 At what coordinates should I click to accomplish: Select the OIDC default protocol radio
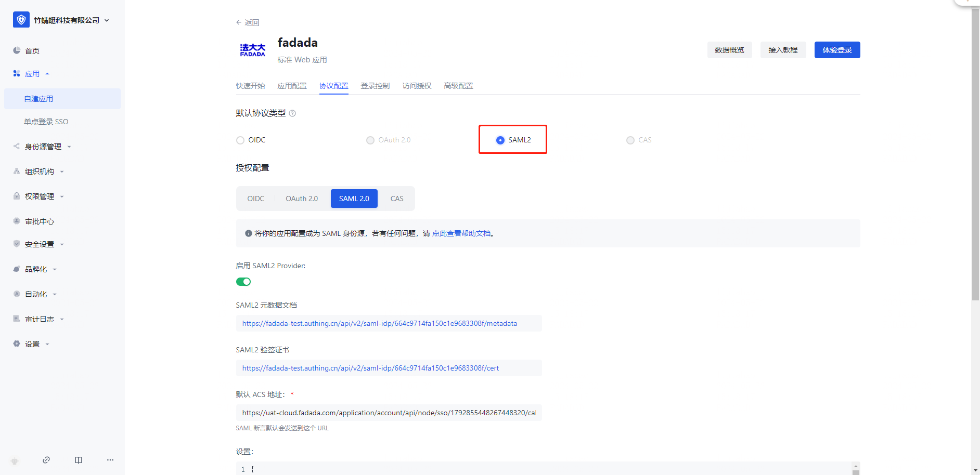(240, 140)
